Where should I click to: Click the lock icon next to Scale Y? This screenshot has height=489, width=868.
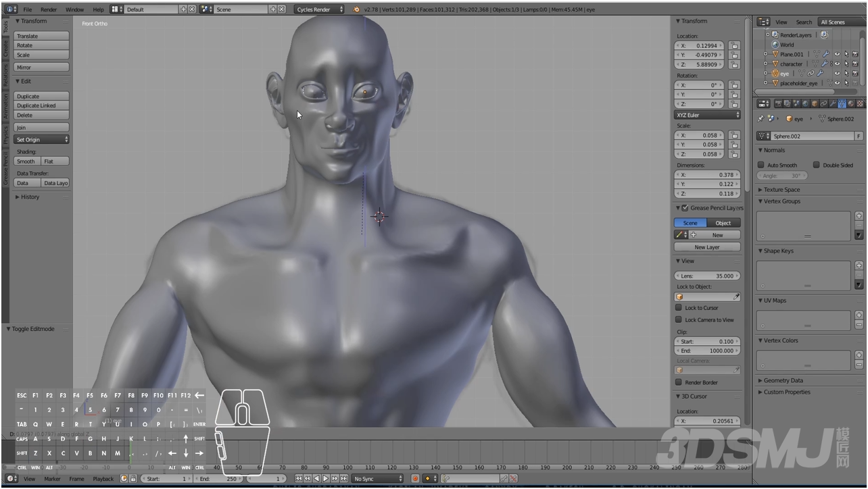point(734,145)
